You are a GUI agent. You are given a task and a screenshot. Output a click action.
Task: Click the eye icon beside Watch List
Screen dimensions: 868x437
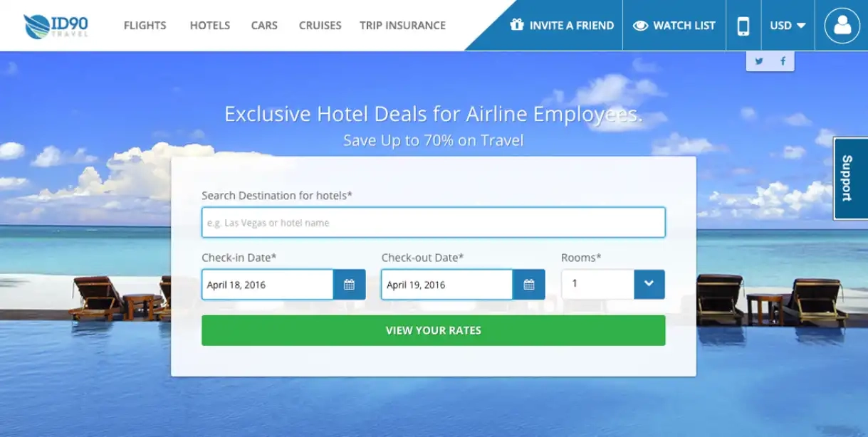(640, 26)
